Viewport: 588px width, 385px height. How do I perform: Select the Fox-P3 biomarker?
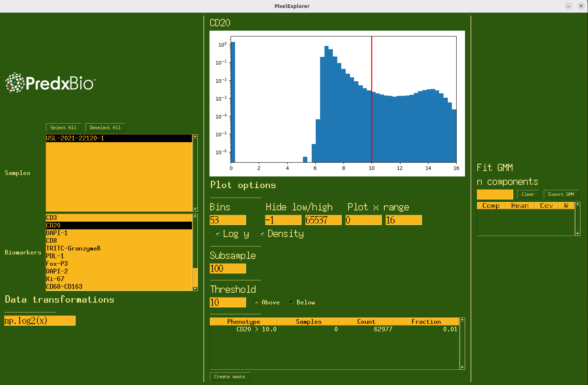click(x=119, y=264)
